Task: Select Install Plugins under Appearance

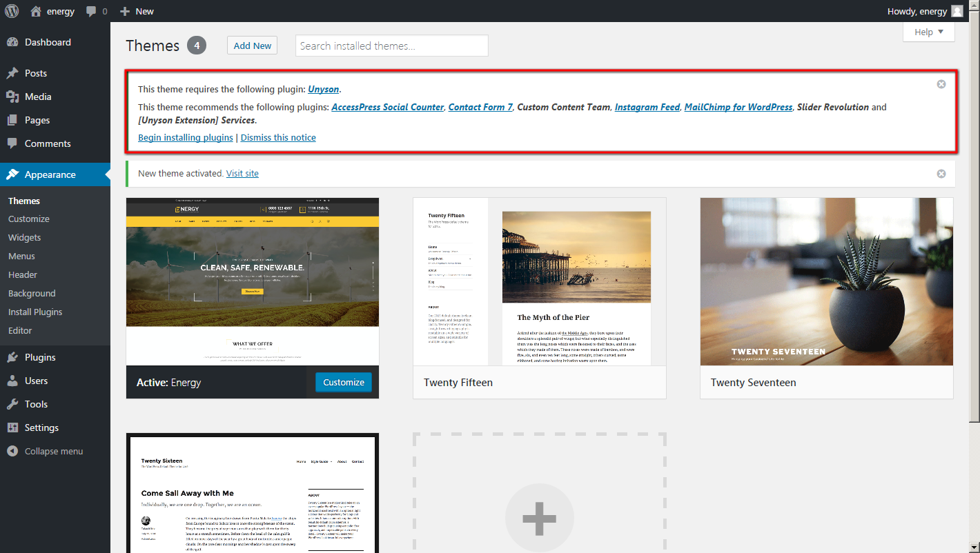Action: (35, 312)
